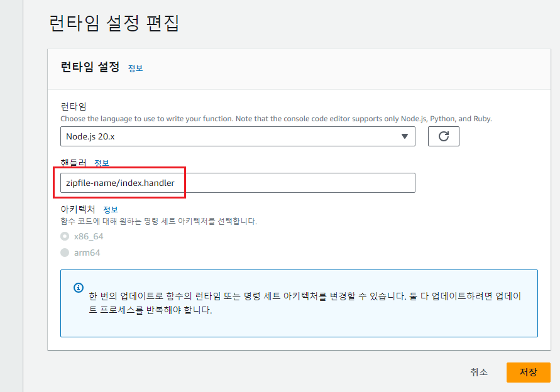Click the 함수 코드에 대해 원하는 명령 세트 description text

tap(158, 221)
